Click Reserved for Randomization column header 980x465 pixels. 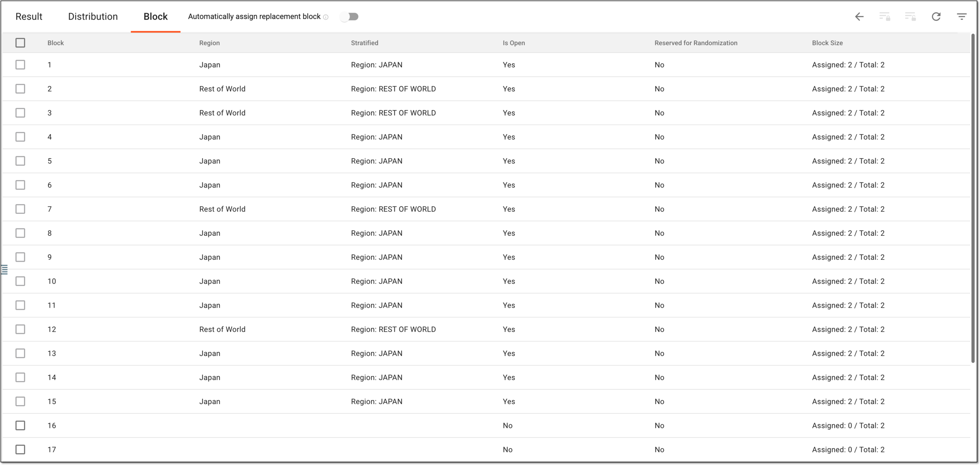pyautogui.click(x=696, y=43)
